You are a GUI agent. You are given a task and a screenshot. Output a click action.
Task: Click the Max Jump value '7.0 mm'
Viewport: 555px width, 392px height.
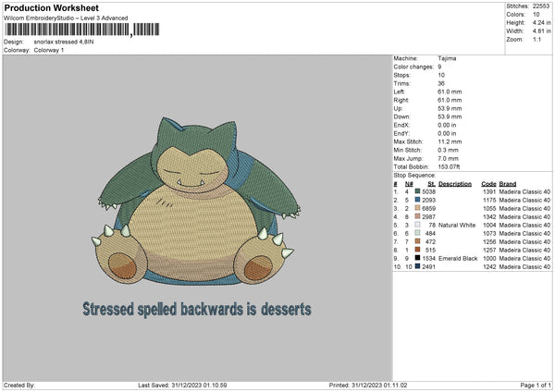448,158
